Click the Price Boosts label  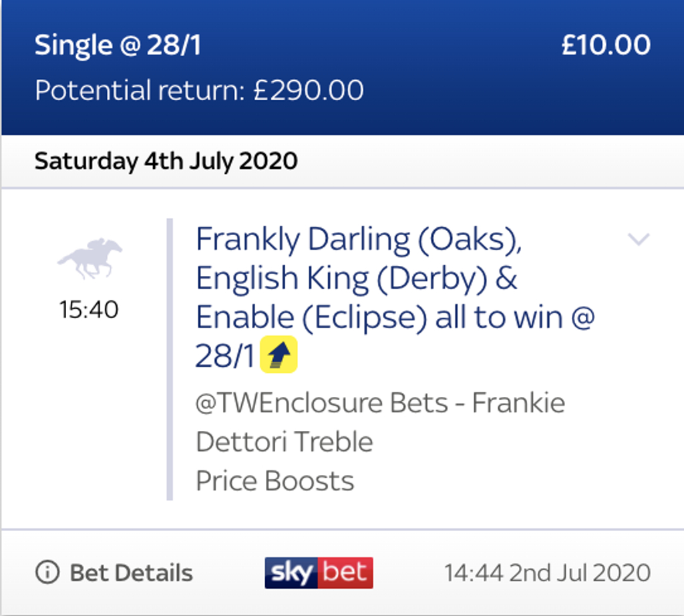tap(275, 481)
